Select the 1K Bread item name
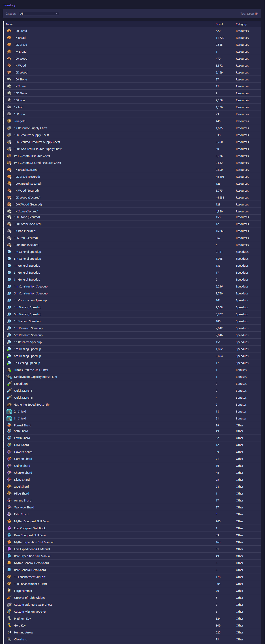 coord(20,38)
